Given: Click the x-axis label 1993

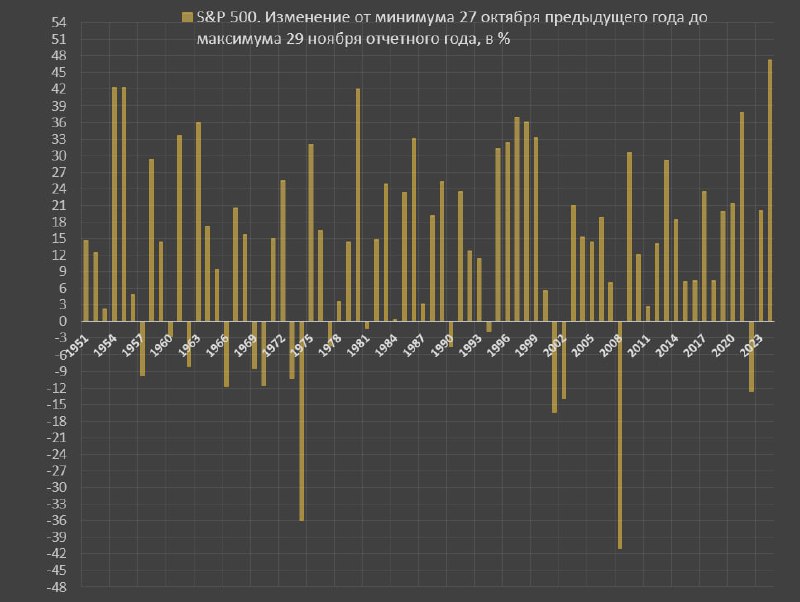Looking at the screenshot, I should (470, 346).
